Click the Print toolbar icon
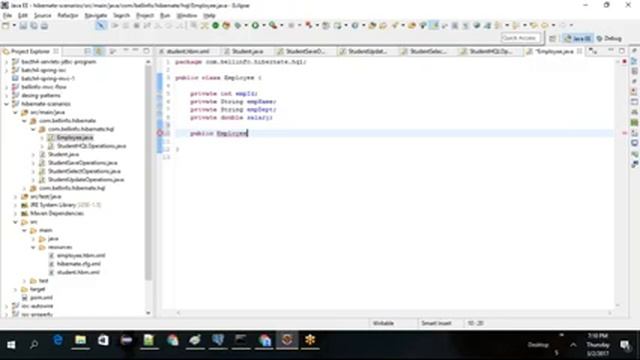The height and width of the screenshot is (360, 640). point(44,26)
